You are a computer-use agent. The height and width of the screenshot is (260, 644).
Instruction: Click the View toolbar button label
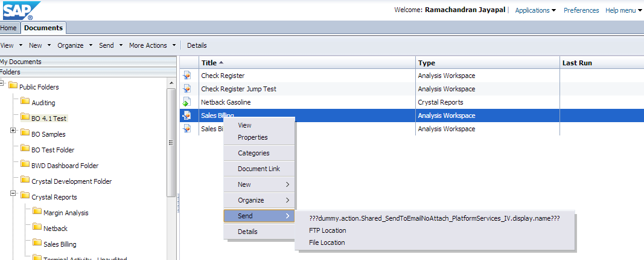(7, 45)
